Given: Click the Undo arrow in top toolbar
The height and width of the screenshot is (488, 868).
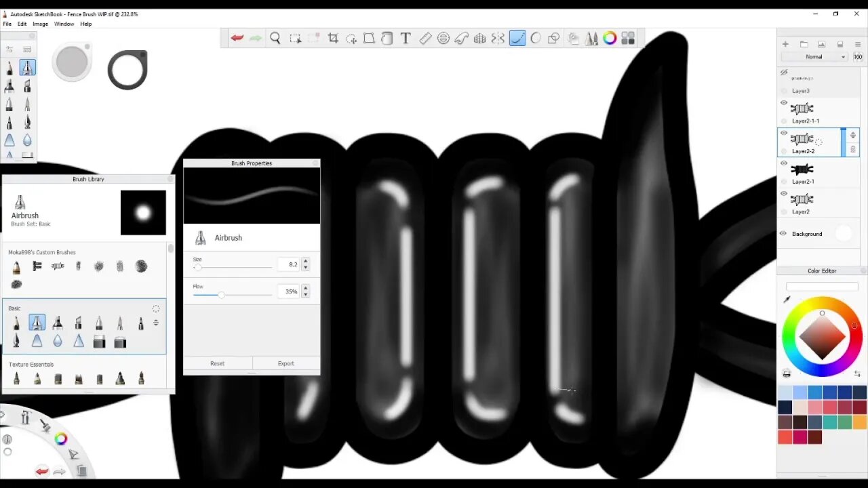Looking at the screenshot, I should tap(237, 38).
